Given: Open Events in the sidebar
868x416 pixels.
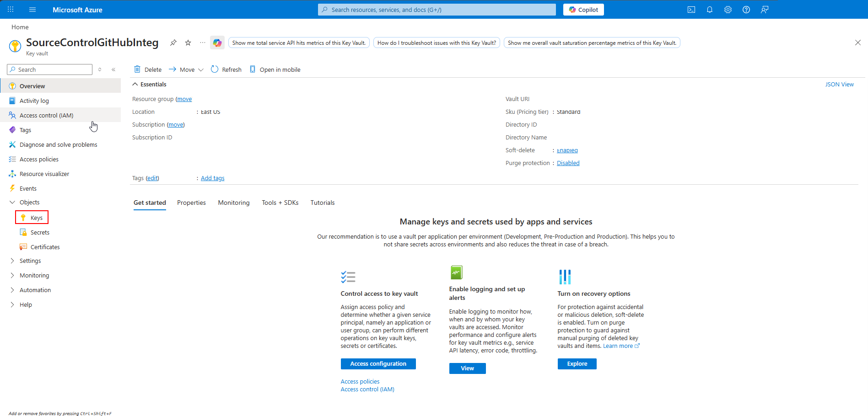Looking at the screenshot, I should click(x=60, y=188).
